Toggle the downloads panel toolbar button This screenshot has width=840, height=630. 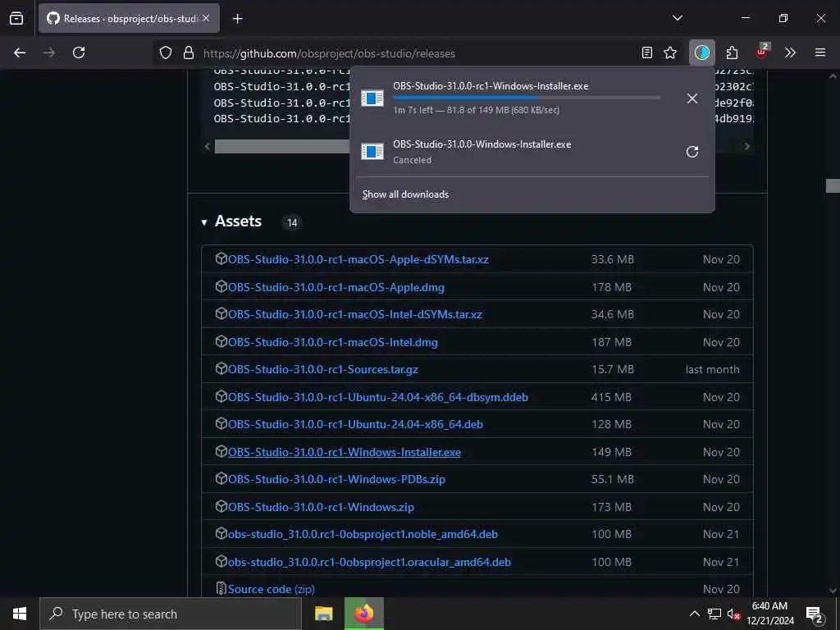702,52
